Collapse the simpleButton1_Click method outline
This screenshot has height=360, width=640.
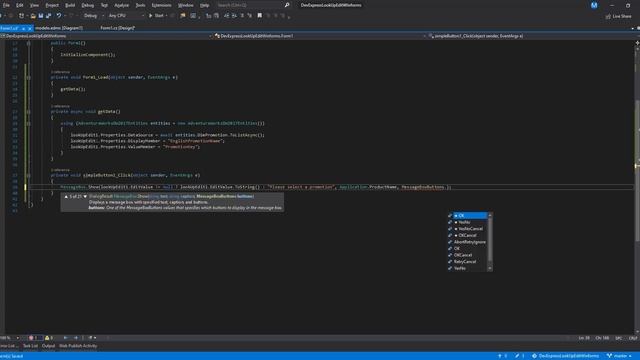click(29, 175)
